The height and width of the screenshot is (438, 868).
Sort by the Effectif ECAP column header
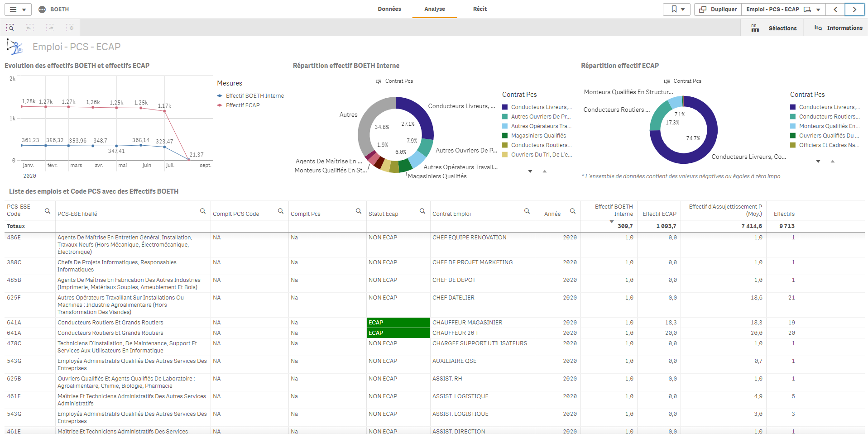[x=659, y=214]
